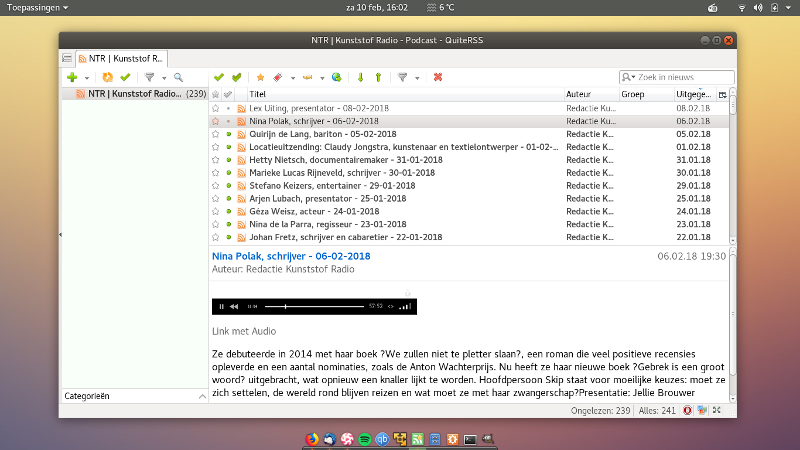Click the news filter funnel icon
800x450 pixels.
click(x=403, y=77)
